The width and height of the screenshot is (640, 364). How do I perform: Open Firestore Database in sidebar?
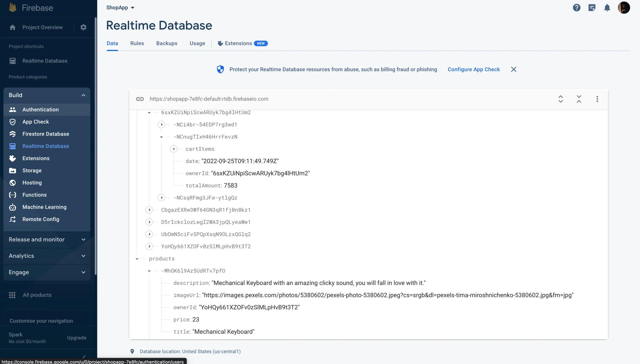(x=46, y=134)
